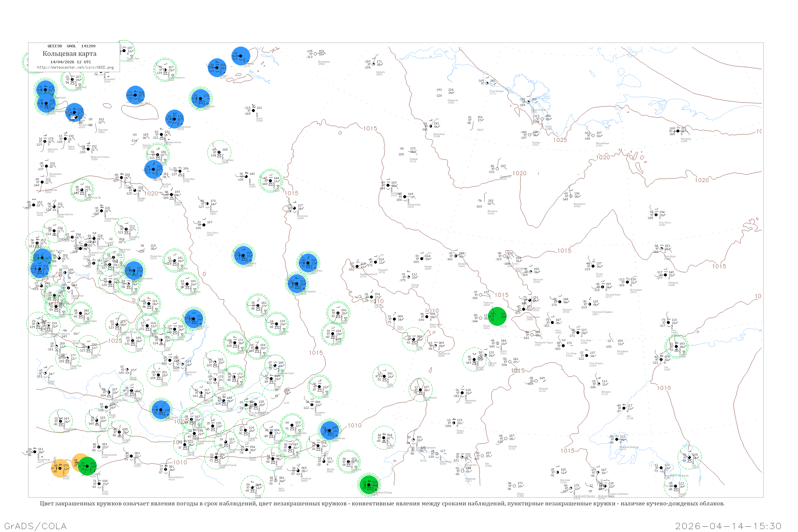Screen dimensions: 798x532
Task: Click the station marker at Bulgan 44239
Action: pyautogui.click(x=131, y=456)
